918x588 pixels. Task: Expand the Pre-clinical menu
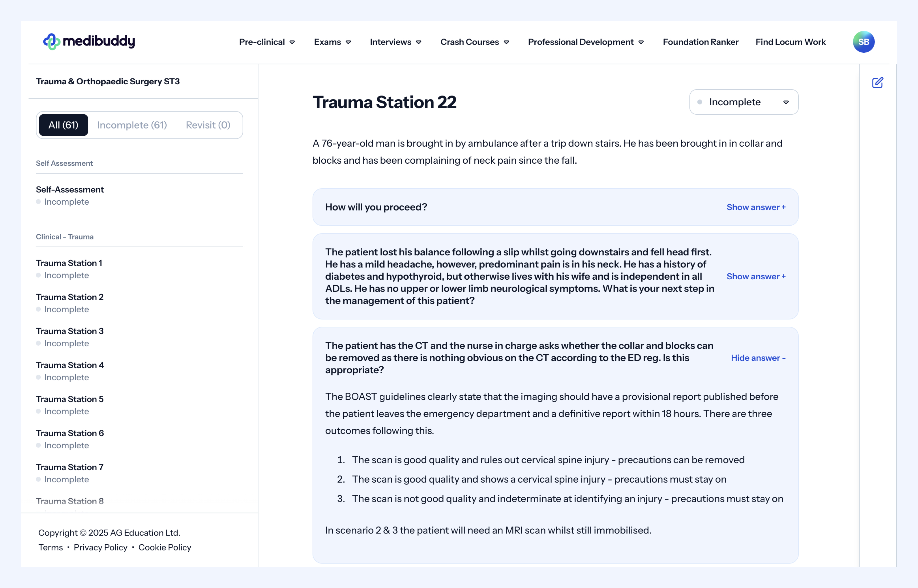point(267,42)
